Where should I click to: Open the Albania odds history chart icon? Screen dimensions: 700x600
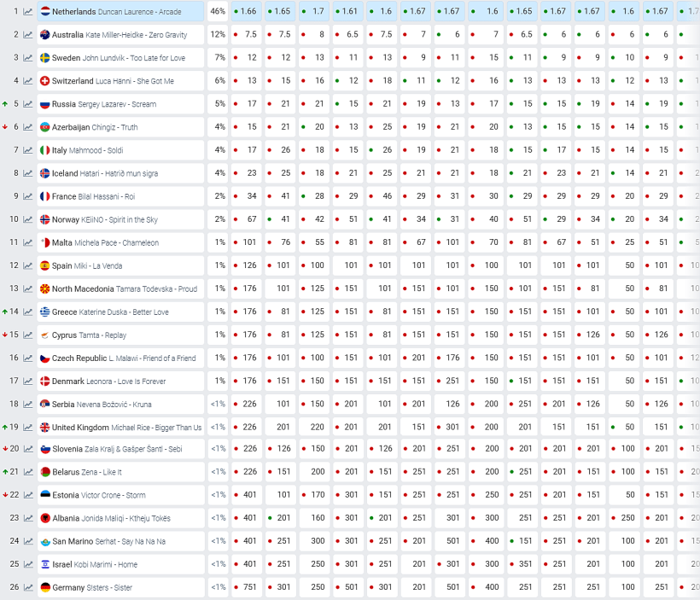point(27,518)
